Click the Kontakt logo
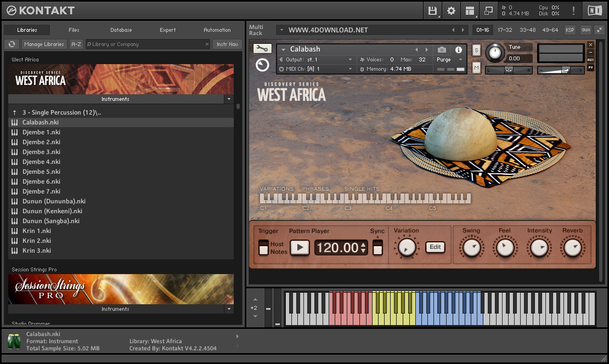Screen dimensions: 609x364 click(41, 10)
